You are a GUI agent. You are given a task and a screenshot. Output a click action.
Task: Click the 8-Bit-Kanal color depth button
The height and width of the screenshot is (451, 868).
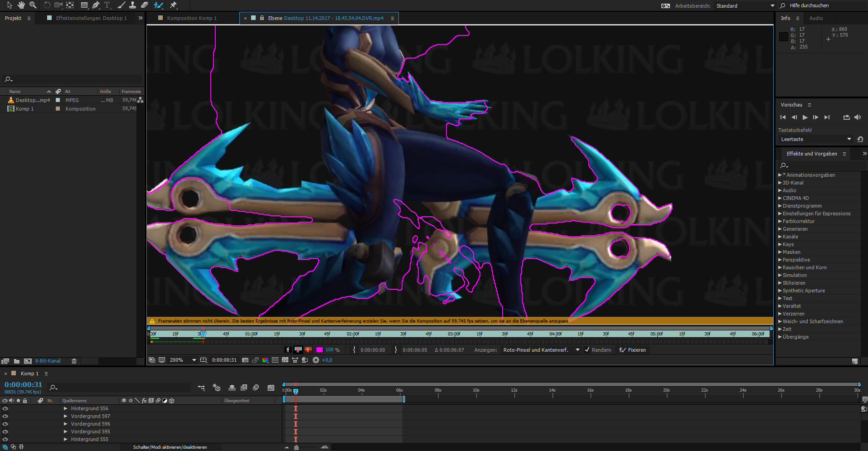(x=48, y=361)
